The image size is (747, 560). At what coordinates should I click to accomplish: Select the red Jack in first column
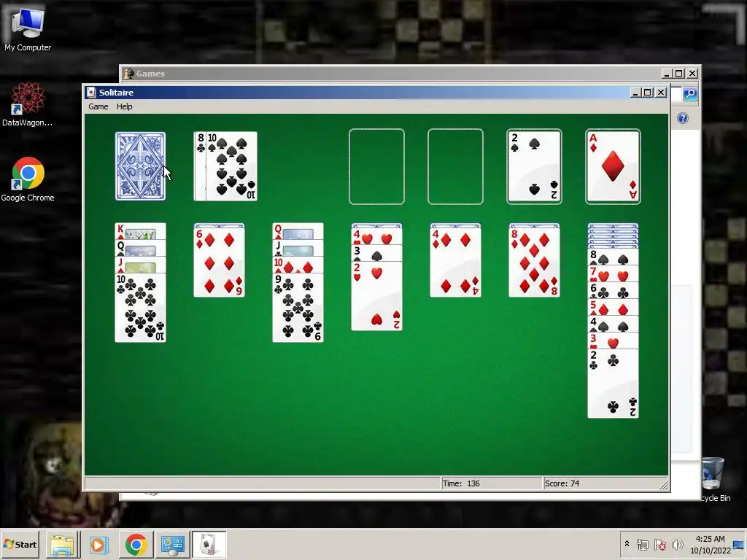[140, 264]
